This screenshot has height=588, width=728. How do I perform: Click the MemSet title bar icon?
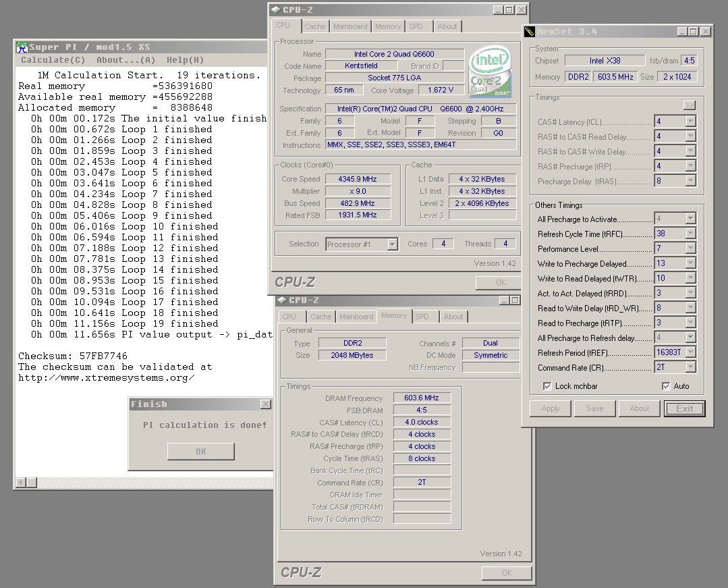tap(530, 32)
